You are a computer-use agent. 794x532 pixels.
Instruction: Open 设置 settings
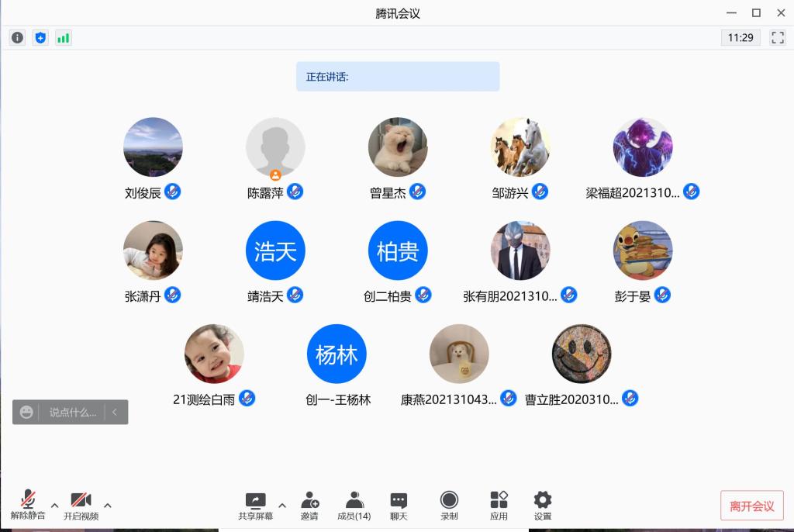542,506
